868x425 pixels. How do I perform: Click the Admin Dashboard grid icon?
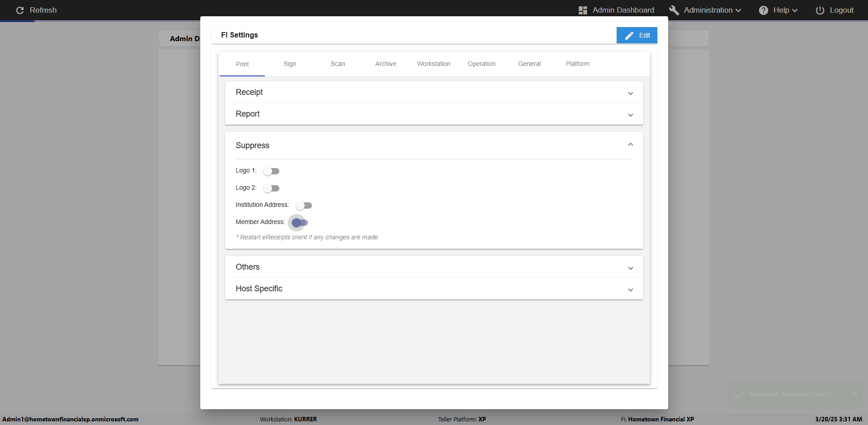pos(583,10)
